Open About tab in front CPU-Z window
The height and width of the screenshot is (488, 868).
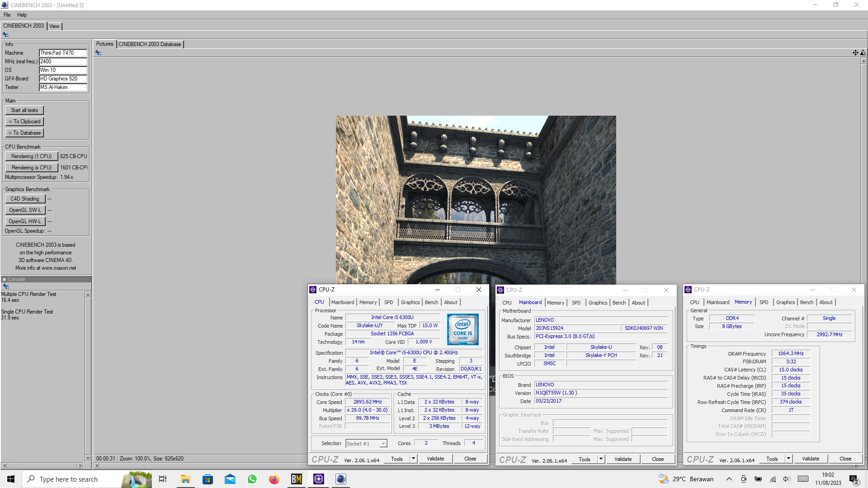[450, 303]
